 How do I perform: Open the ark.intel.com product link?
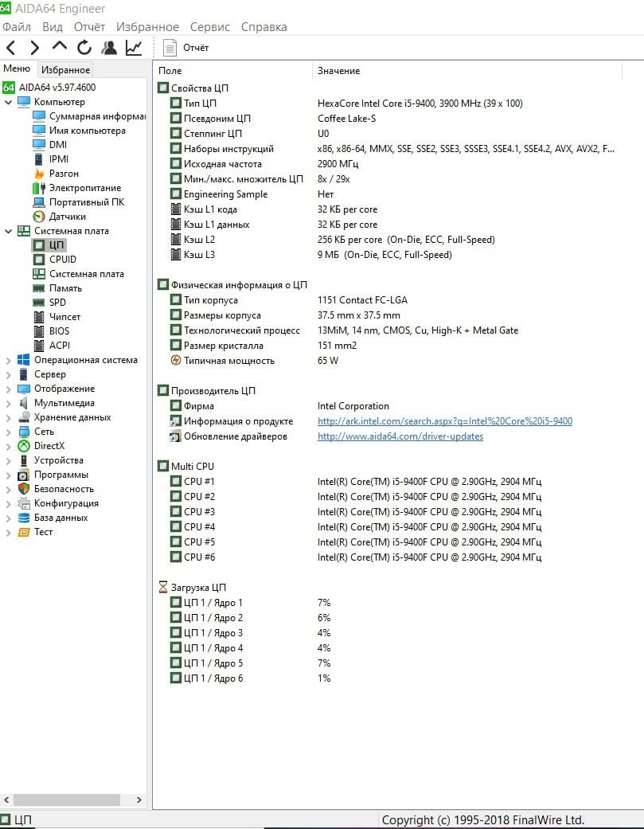tap(445, 421)
